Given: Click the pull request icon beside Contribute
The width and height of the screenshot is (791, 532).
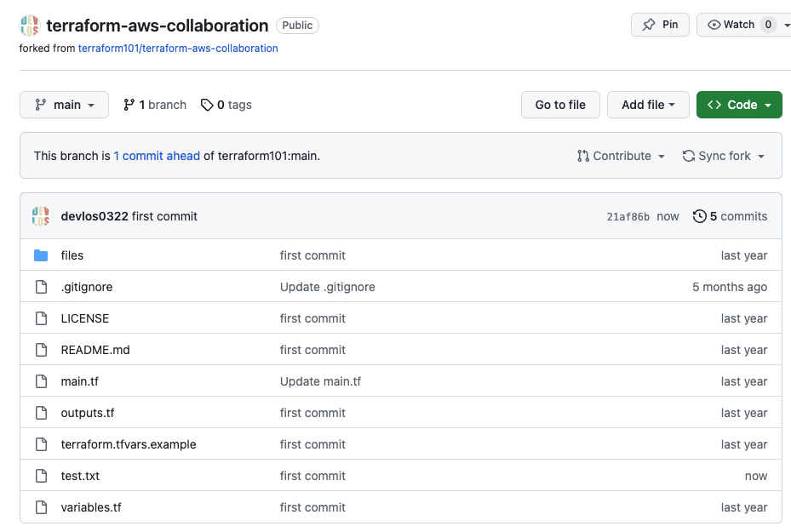Looking at the screenshot, I should (x=582, y=156).
